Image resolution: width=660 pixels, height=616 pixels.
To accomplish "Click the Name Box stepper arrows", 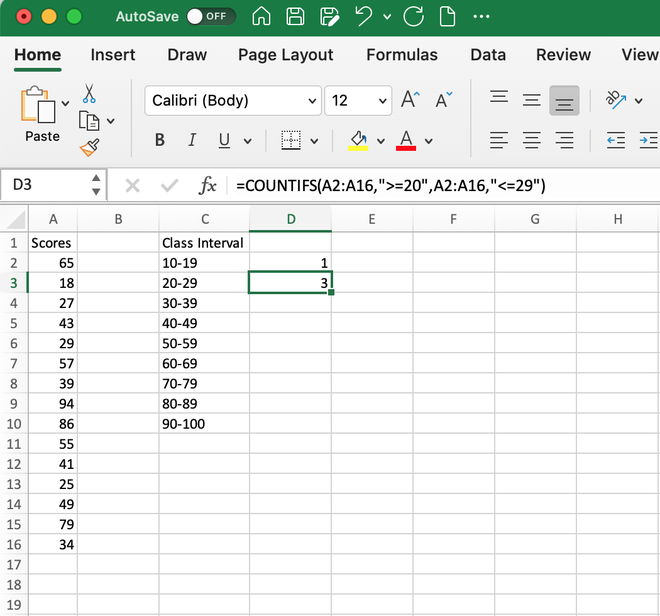I will (96, 185).
